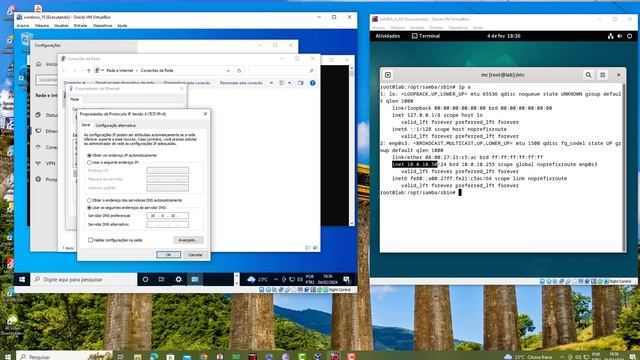Click the host taskbar Pesquisar search box
The height and width of the screenshot is (360, 640).
tap(64, 357)
